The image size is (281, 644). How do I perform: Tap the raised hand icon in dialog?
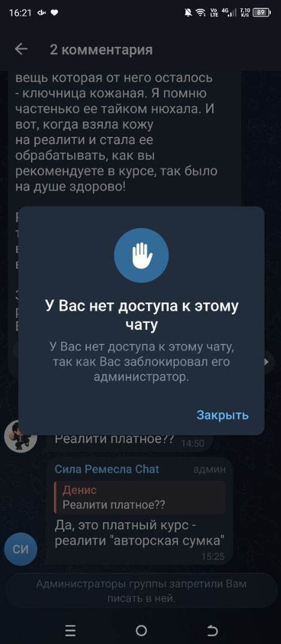click(141, 255)
